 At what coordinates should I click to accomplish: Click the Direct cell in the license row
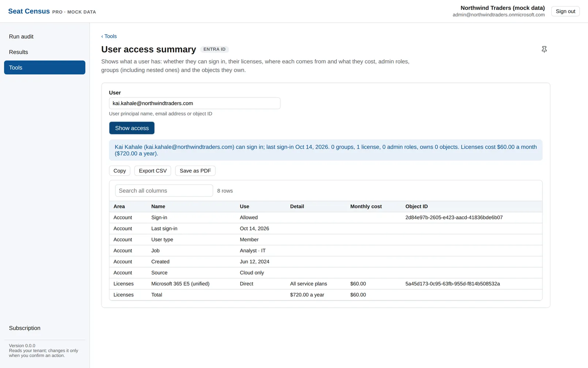pyautogui.click(x=247, y=284)
